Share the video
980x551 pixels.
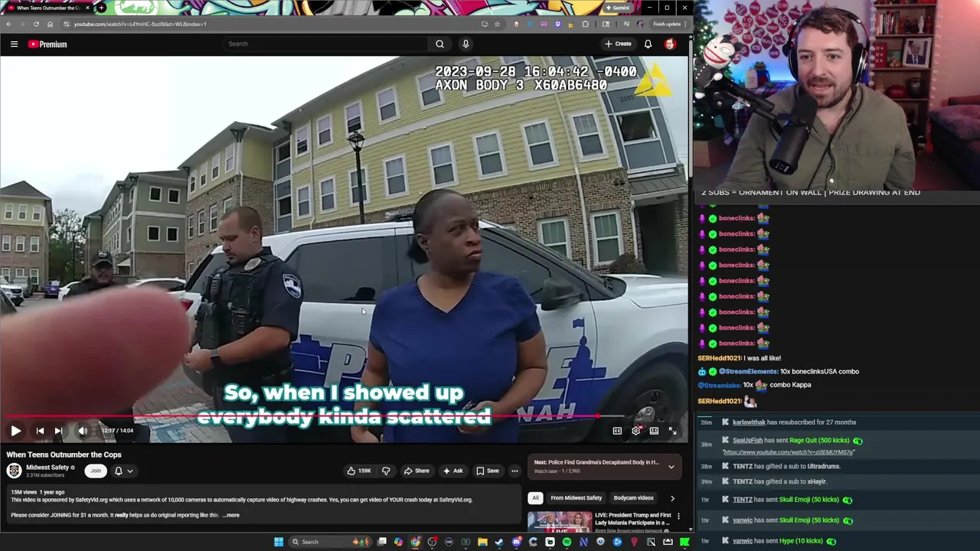(416, 471)
